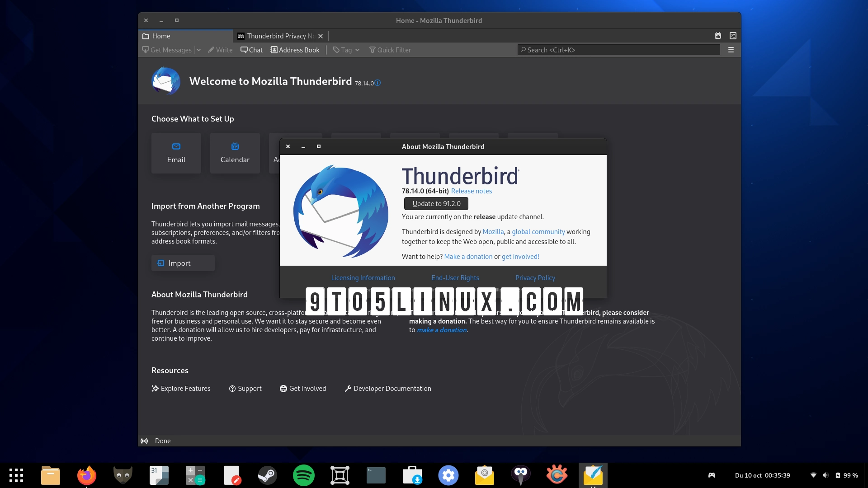868x488 pixels.
Task: Click Update to 91.2.0
Action: click(x=435, y=203)
